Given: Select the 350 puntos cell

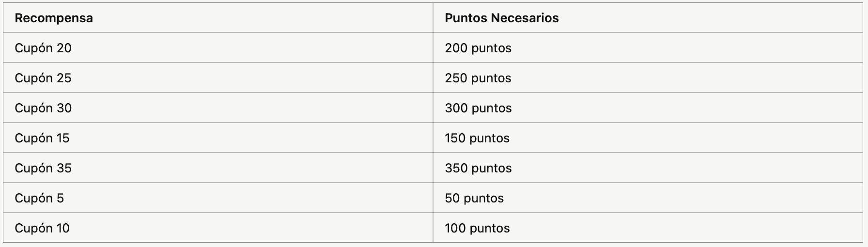Looking at the screenshot, I should click(649, 168).
